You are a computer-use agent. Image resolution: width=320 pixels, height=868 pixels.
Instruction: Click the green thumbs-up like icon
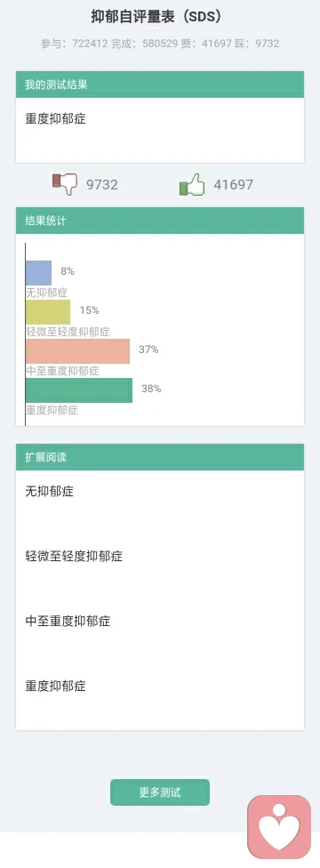(192, 184)
